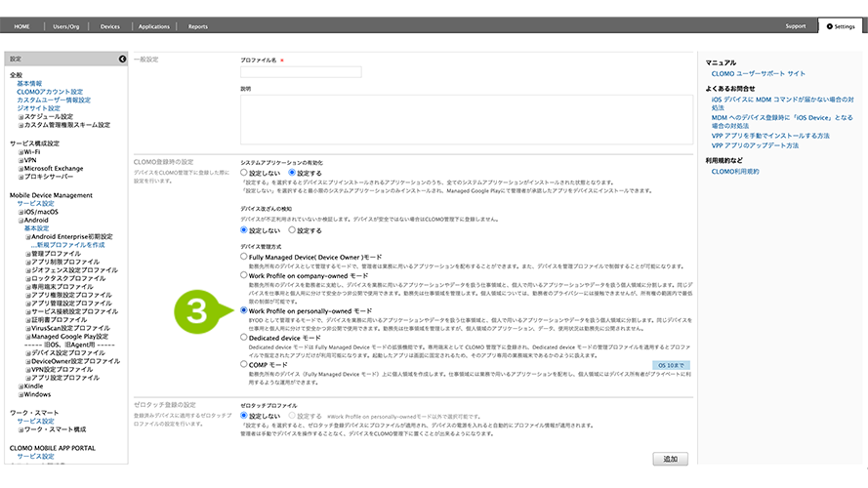868x488 pixels.
Task: Expand ロックタスクプロファイル tree item
Action: pyautogui.click(x=28, y=279)
